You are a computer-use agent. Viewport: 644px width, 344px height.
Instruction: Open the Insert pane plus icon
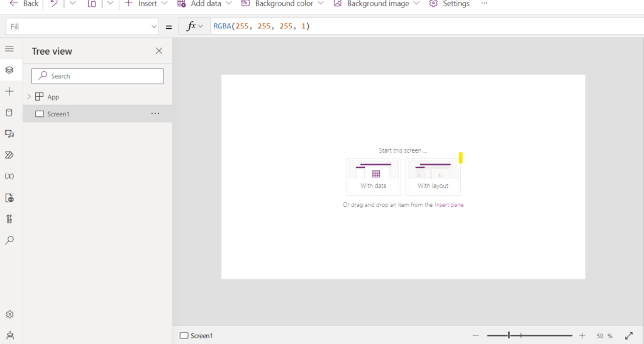pos(9,92)
